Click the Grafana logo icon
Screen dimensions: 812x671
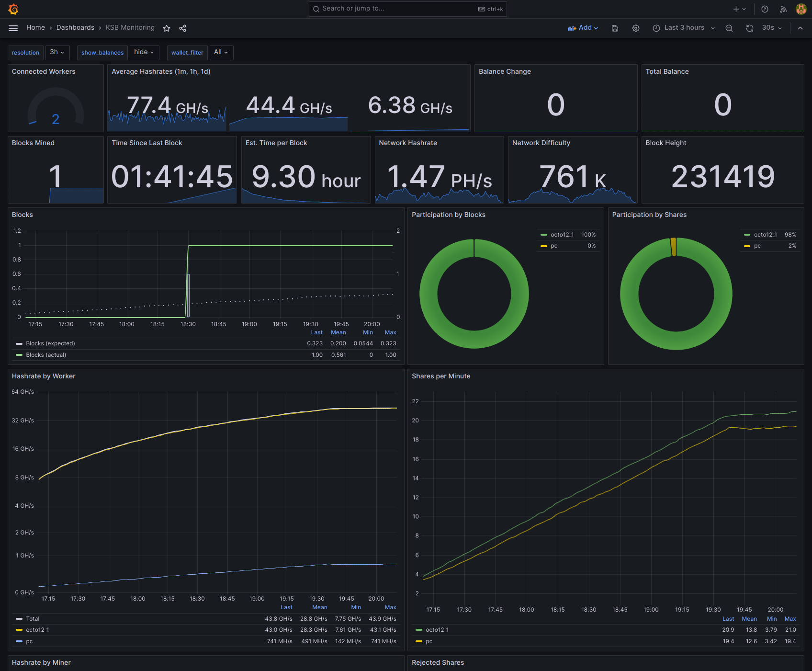[13, 9]
